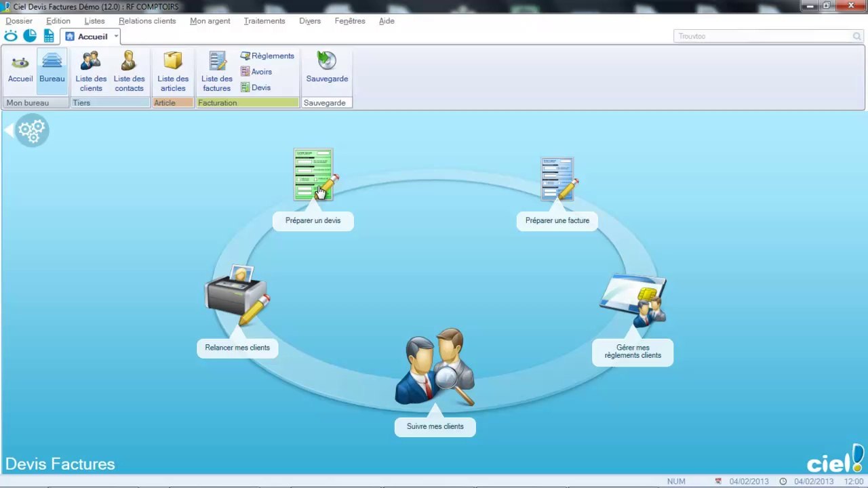Open the Traitements menu
The image size is (868, 488).
click(x=264, y=21)
